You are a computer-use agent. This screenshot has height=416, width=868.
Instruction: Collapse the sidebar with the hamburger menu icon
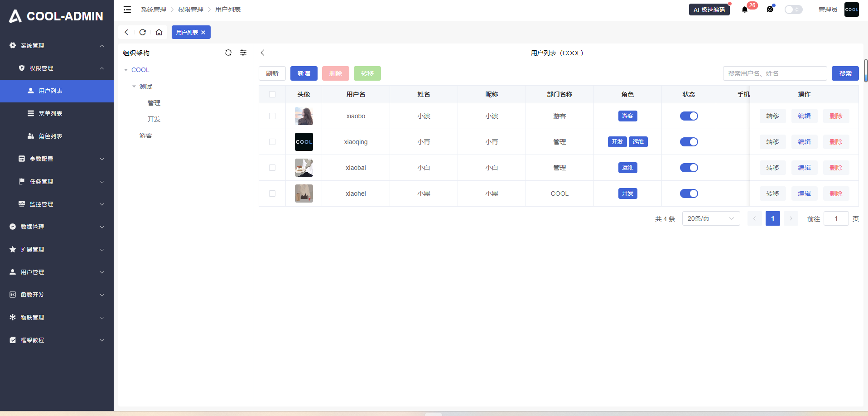point(127,10)
